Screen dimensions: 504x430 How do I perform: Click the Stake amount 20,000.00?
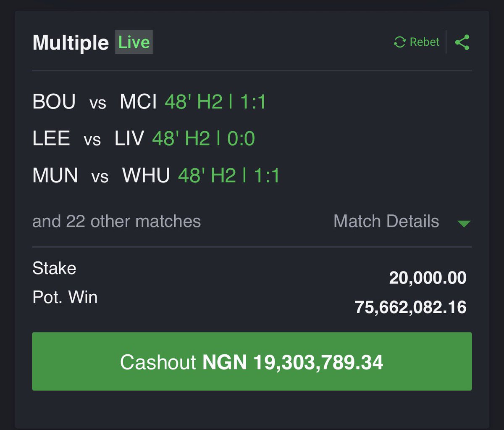pos(428,278)
